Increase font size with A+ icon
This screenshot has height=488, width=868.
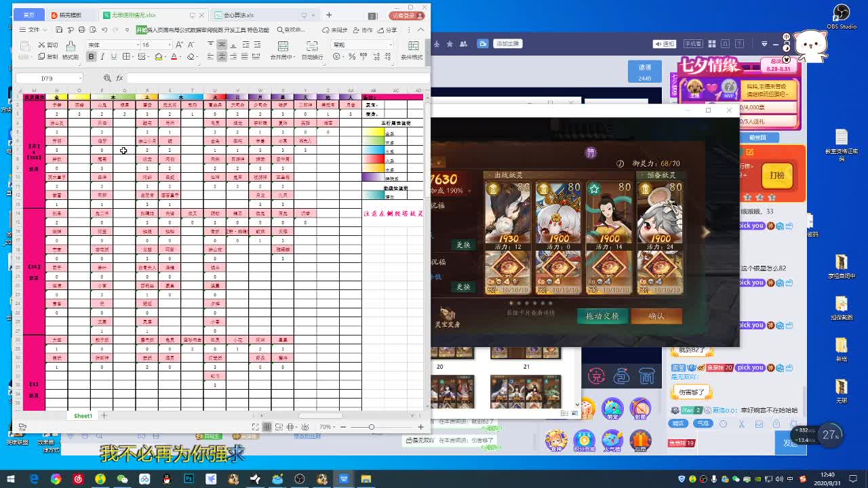[179, 45]
